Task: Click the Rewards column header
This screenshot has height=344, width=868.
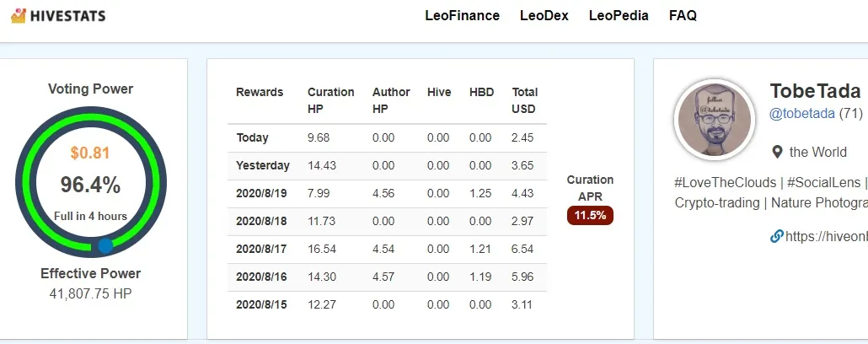Action: [260, 92]
